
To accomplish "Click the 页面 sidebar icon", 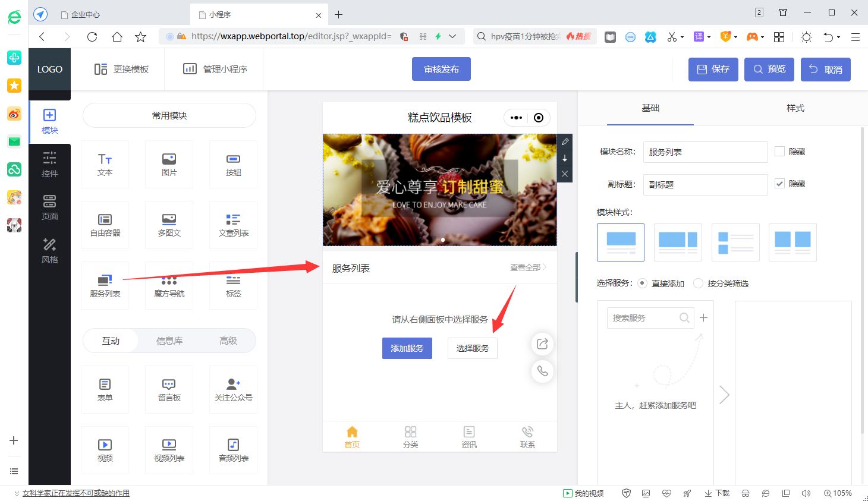I will 49,206.
